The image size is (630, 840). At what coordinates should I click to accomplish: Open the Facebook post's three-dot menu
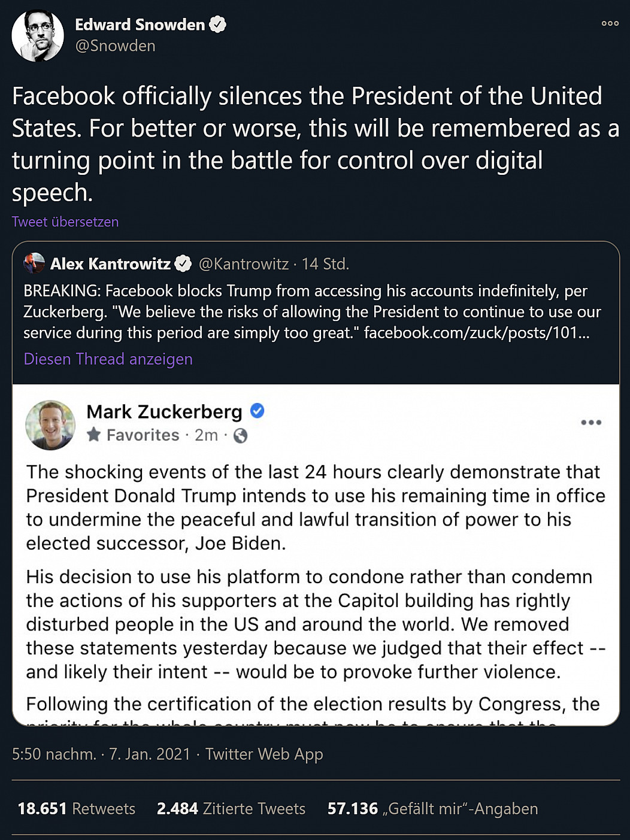point(590,422)
